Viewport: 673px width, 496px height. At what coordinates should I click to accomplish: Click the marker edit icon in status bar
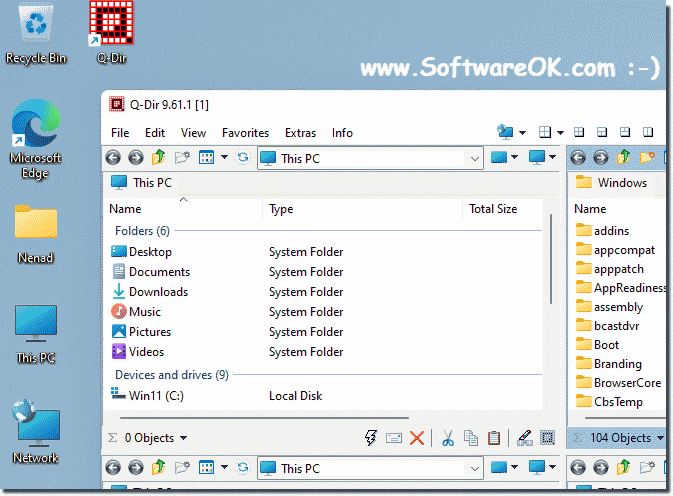(x=524, y=438)
